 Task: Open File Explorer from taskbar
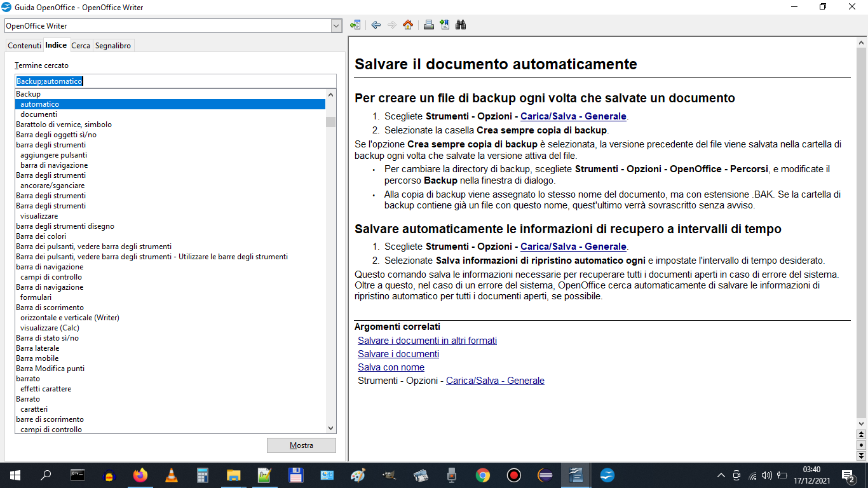[233, 475]
